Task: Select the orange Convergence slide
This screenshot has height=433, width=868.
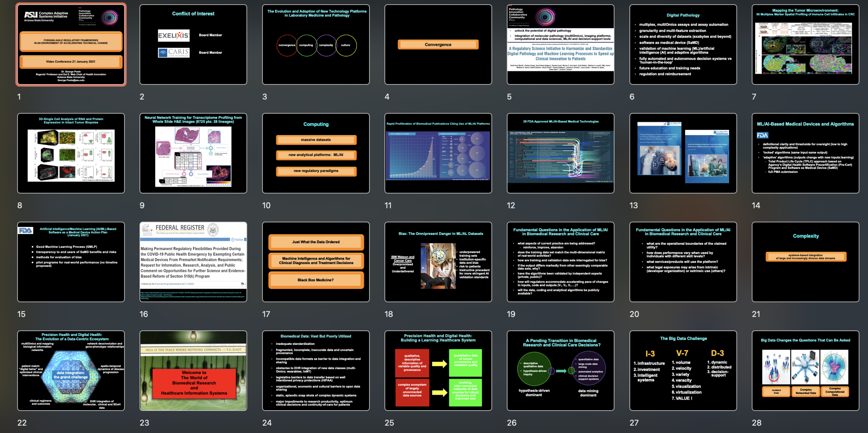Action: click(x=438, y=44)
